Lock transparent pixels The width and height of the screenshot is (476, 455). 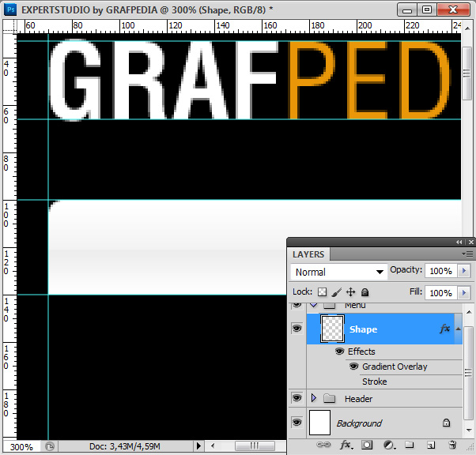[x=322, y=292]
